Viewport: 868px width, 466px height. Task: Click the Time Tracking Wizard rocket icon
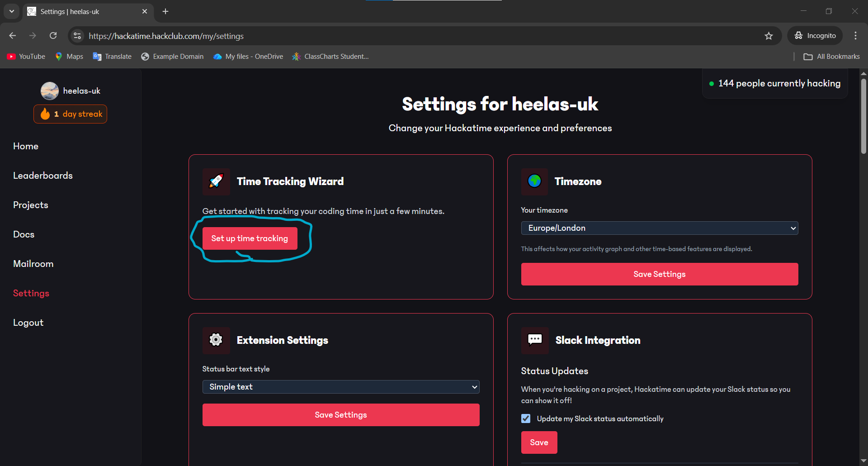[x=216, y=181]
